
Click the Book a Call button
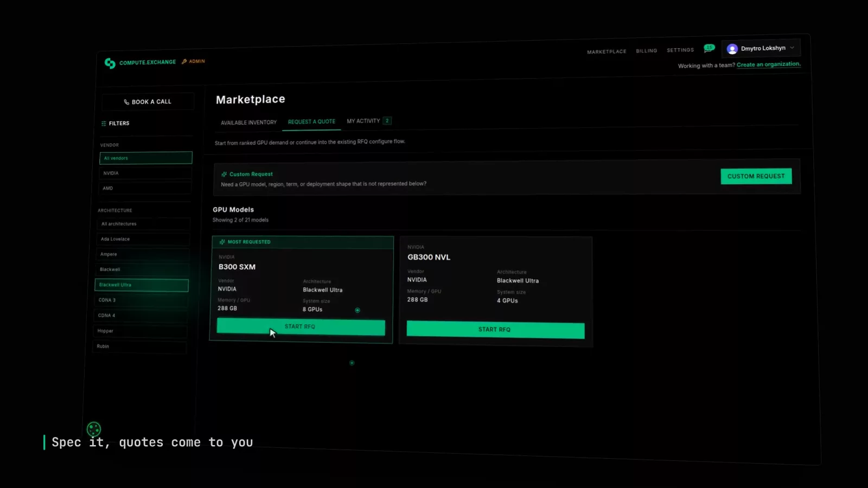point(148,101)
